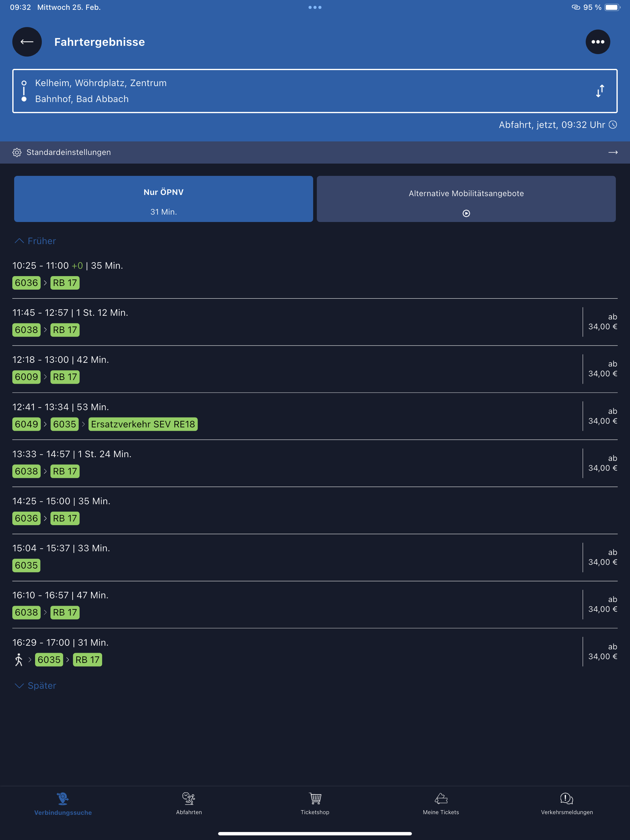The height and width of the screenshot is (840, 630).
Task: Open Verbindungssuche tab icon
Action: click(63, 798)
